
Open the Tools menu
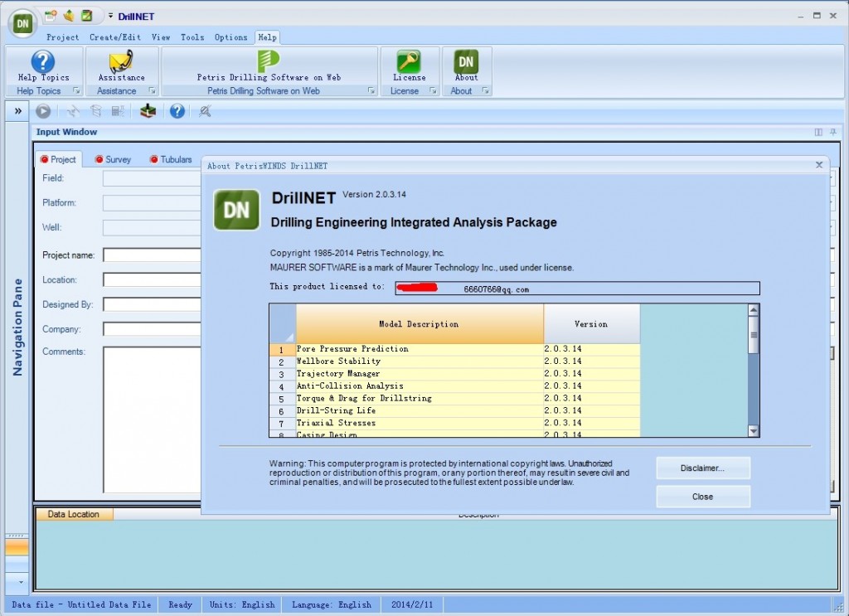coord(192,36)
